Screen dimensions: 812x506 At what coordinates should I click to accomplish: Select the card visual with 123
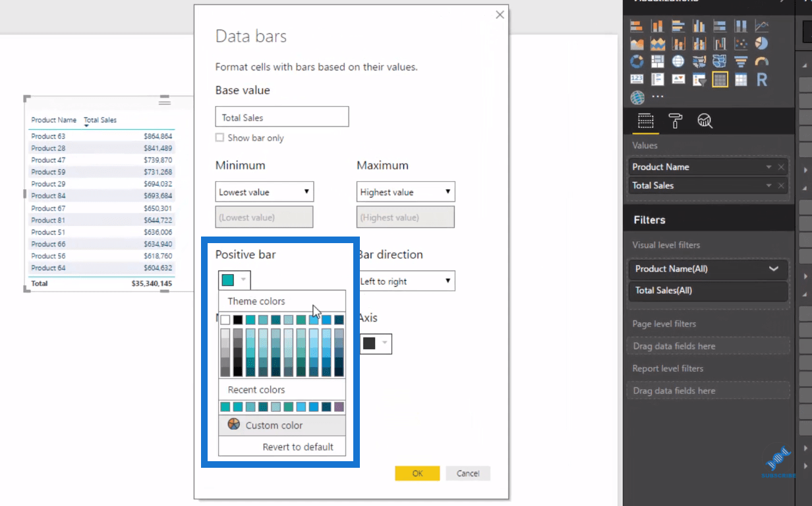click(637, 80)
